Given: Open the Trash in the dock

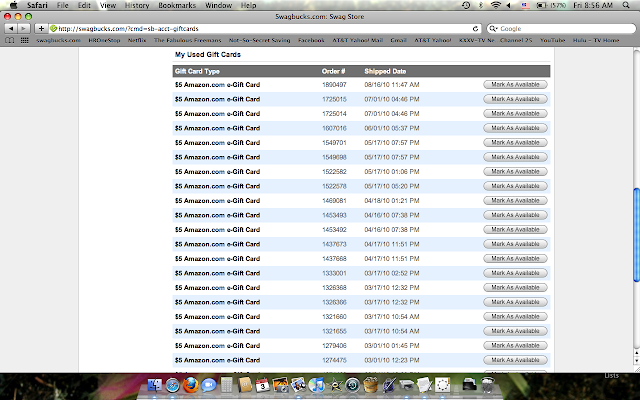Looking at the screenshot, I should [x=488, y=384].
